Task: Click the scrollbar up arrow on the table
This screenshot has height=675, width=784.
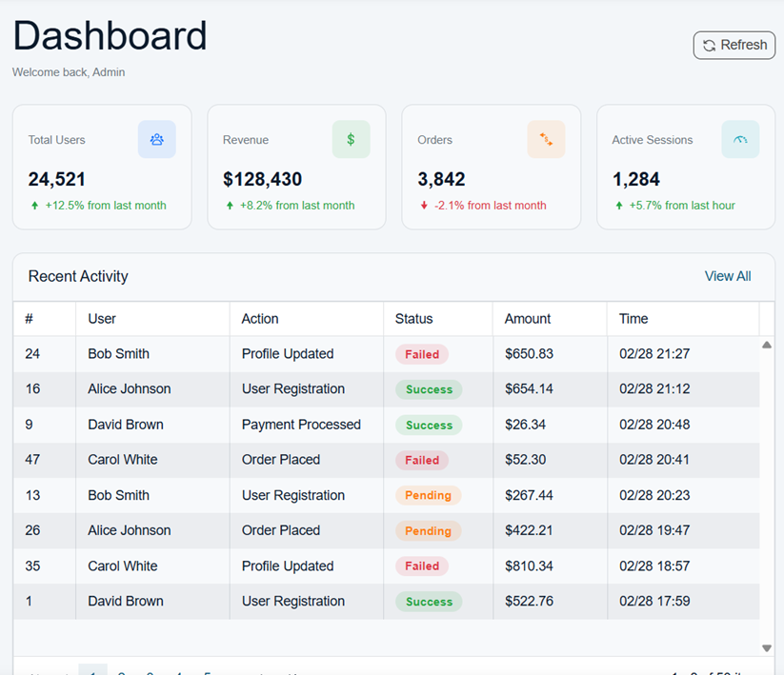Action: (x=767, y=346)
